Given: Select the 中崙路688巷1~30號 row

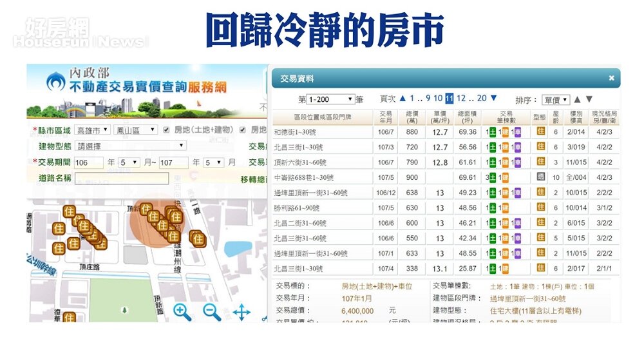Looking at the screenshot, I should click(446, 177).
